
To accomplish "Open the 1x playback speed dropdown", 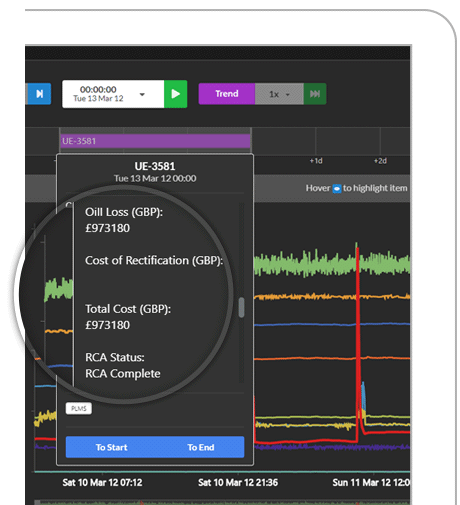I will (x=279, y=94).
